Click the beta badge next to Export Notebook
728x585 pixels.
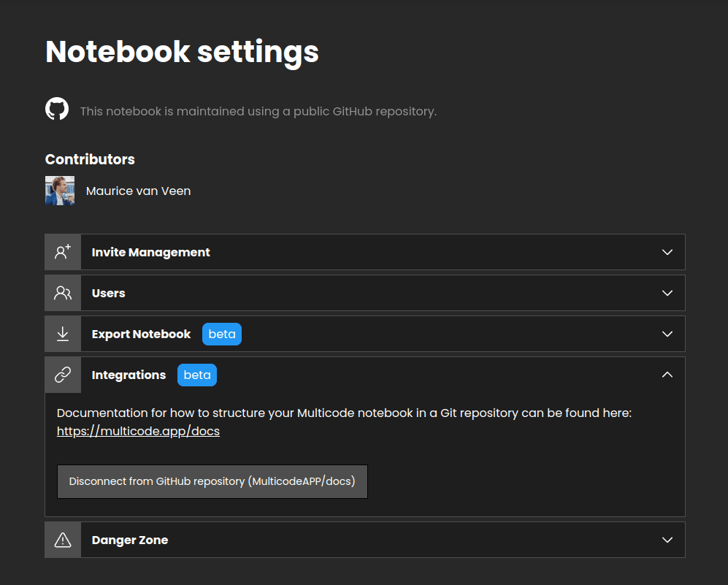coord(221,334)
